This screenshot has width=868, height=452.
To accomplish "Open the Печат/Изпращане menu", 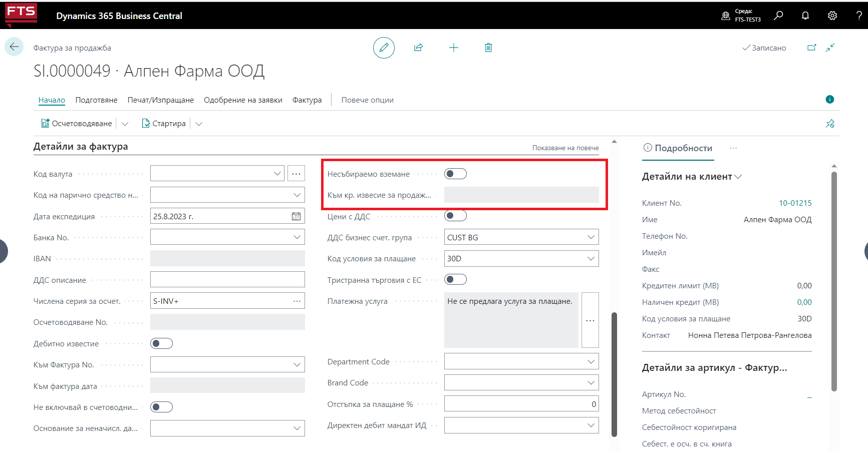I will click(160, 100).
